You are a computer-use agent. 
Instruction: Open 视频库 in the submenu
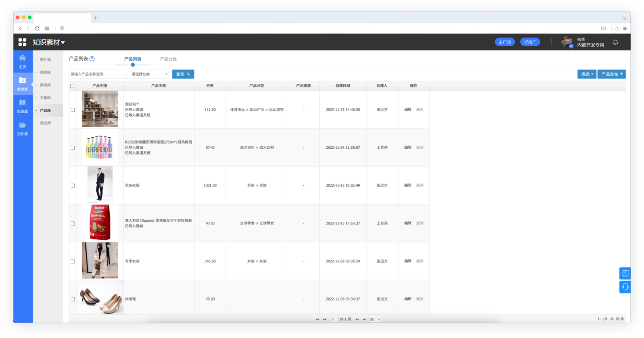(45, 72)
